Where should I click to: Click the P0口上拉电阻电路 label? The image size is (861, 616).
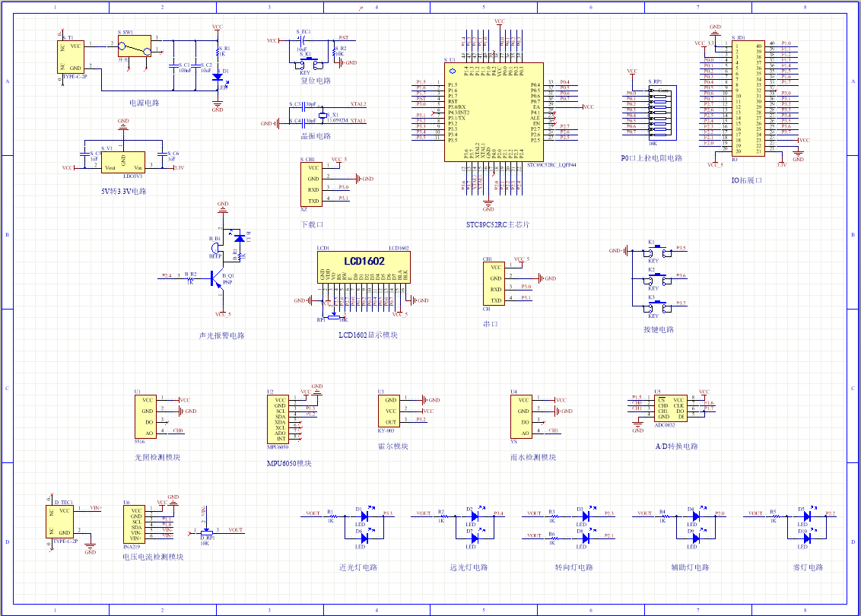click(x=651, y=158)
